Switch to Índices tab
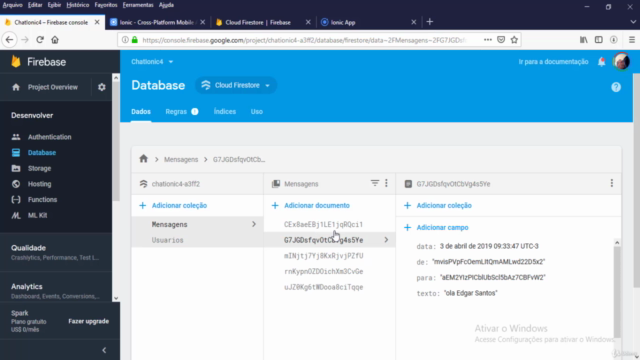The height and width of the screenshot is (360, 640). point(224,111)
